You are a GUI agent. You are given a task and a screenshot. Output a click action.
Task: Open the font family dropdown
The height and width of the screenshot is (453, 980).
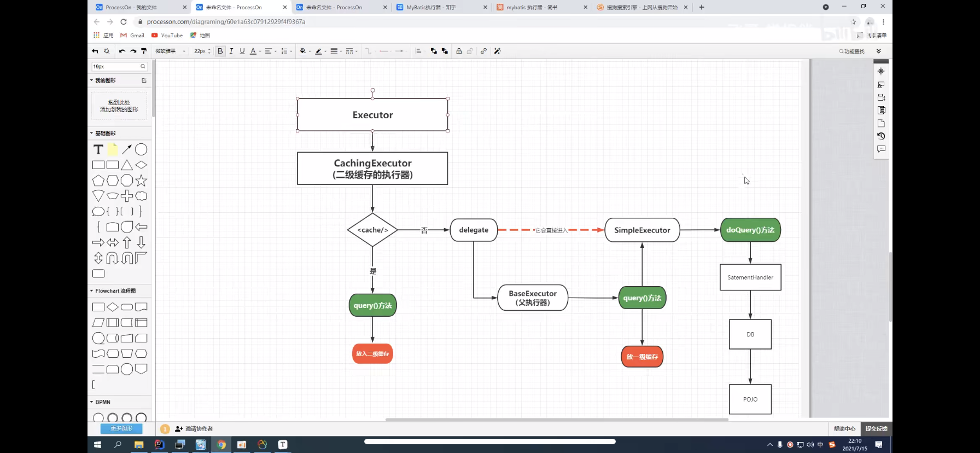coord(170,51)
